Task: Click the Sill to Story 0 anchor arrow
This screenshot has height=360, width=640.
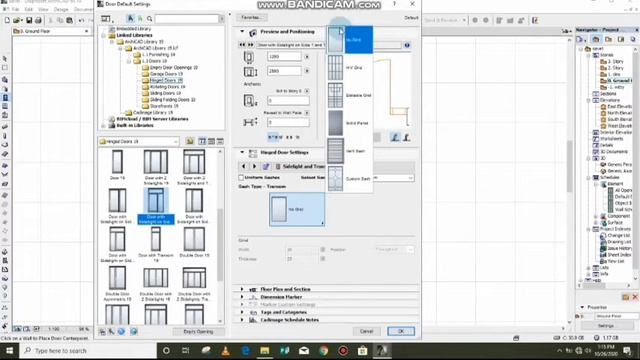Action: point(307,91)
